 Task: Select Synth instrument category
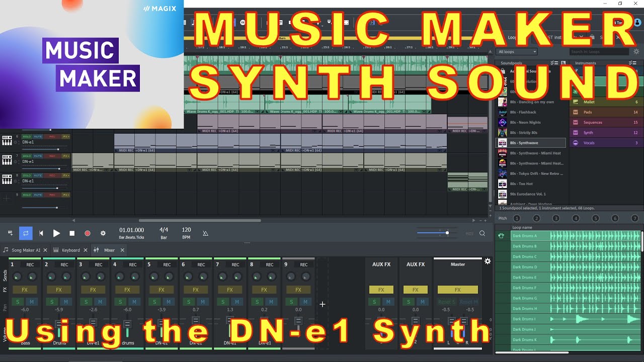(605, 133)
